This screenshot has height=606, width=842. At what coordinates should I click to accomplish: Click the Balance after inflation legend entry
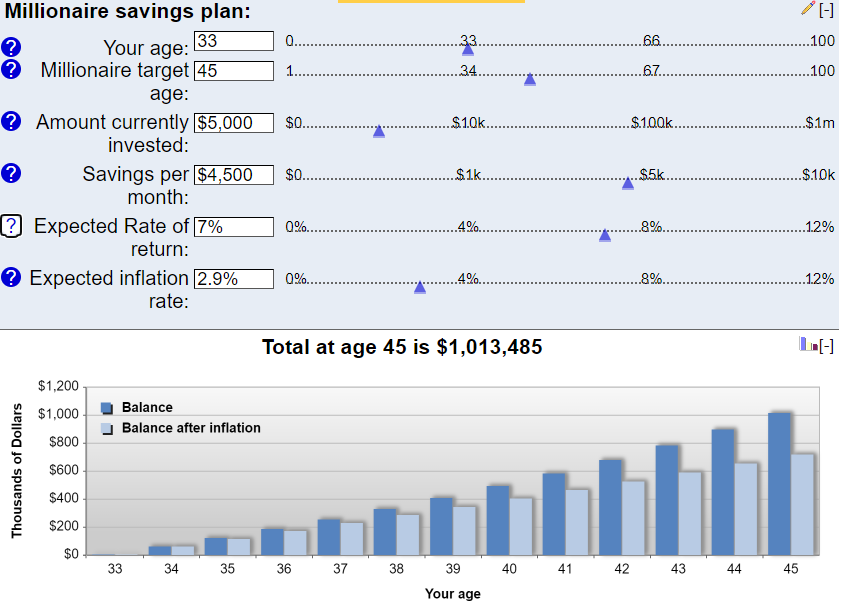click(x=180, y=428)
